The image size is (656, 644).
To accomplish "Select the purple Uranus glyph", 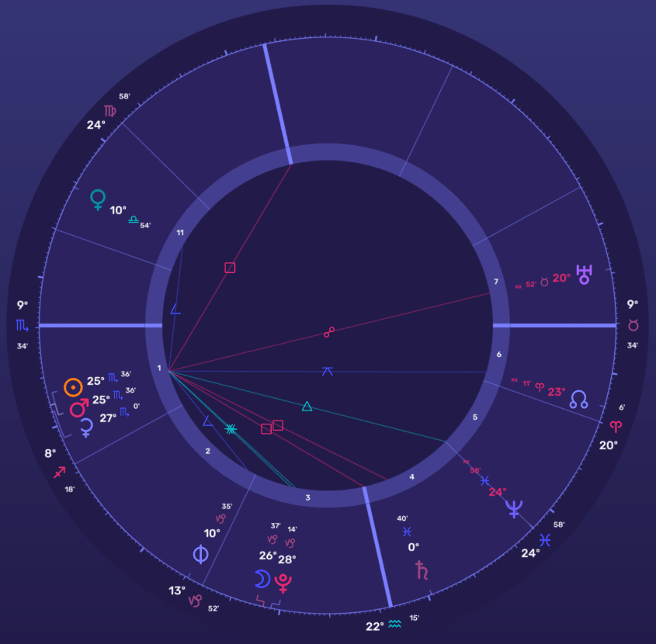I will (x=584, y=274).
